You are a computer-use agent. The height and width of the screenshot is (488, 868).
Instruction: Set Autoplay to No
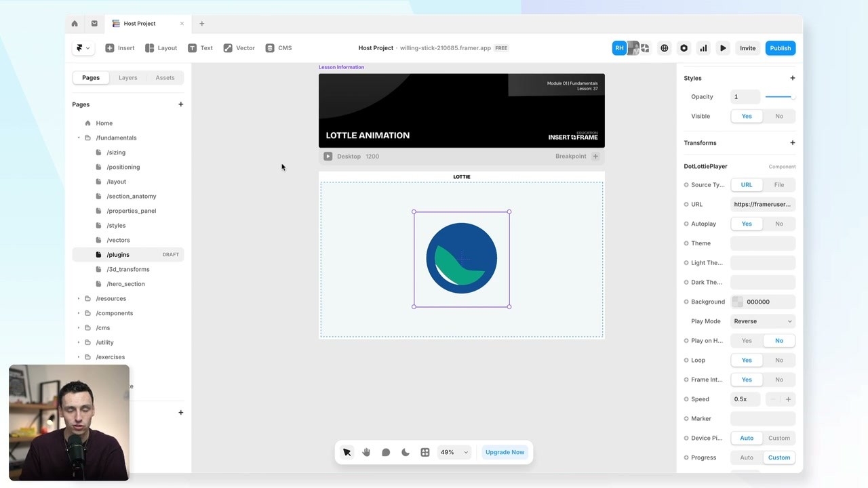tap(779, 224)
